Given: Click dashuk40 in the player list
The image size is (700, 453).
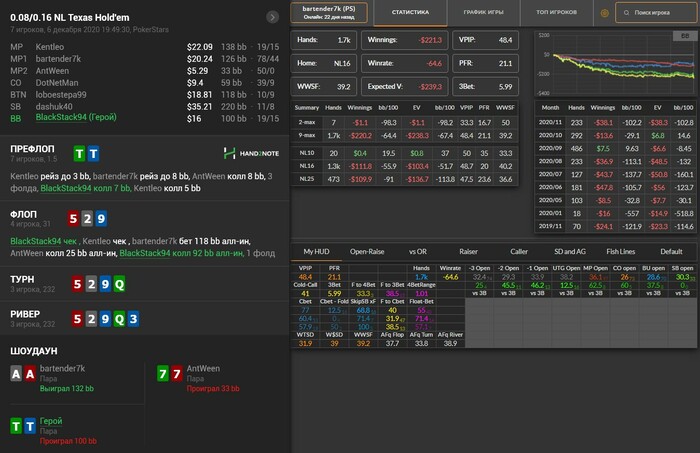Looking at the screenshot, I should tap(54, 107).
